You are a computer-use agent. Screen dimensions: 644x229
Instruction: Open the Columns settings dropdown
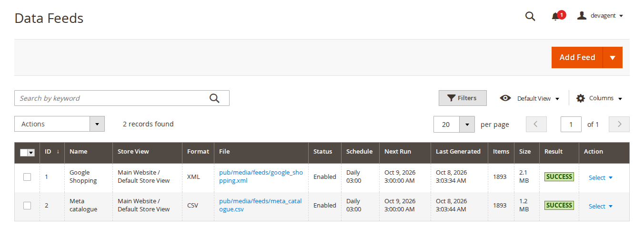599,98
